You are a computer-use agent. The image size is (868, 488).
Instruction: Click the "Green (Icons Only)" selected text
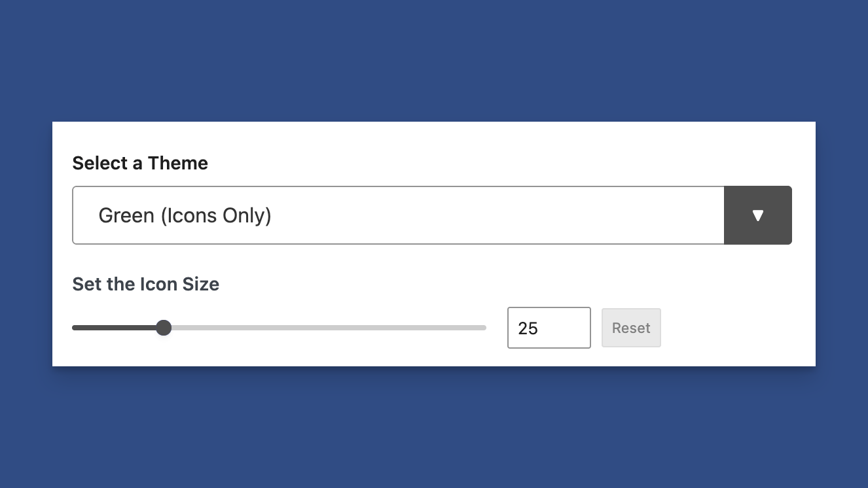tap(185, 215)
